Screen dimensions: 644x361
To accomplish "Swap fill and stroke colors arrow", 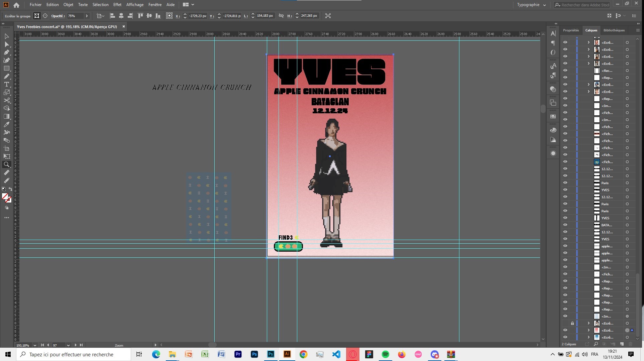I will pos(10,189).
